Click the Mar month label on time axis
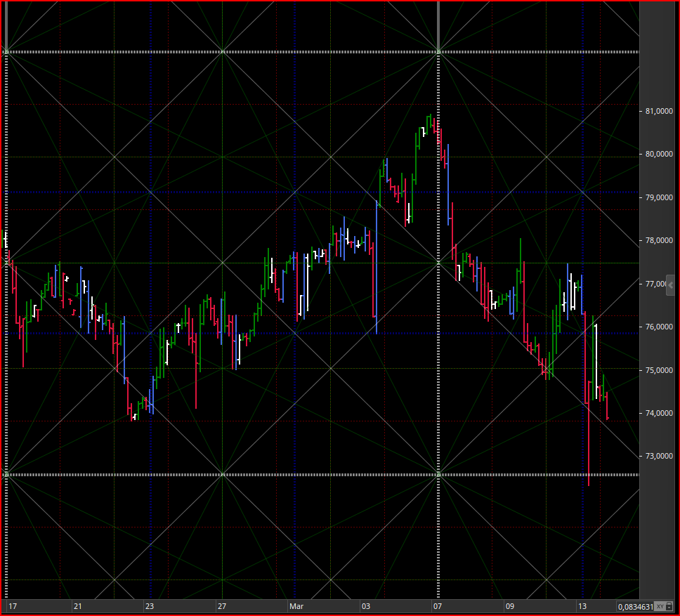The image size is (680, 616). [x=296, y=606]
